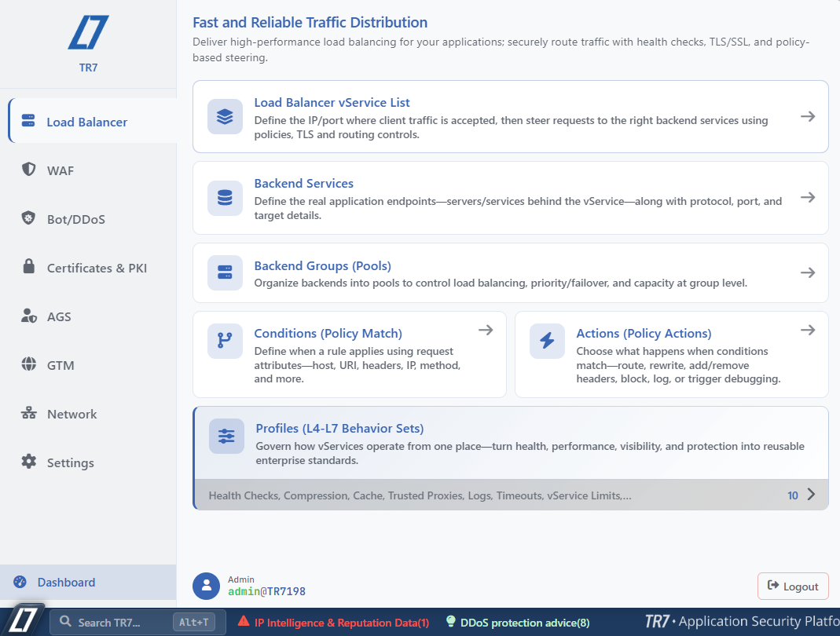Open the GTM section
Image resolution: width=840 pixels, height=636 pixels.
60,365
